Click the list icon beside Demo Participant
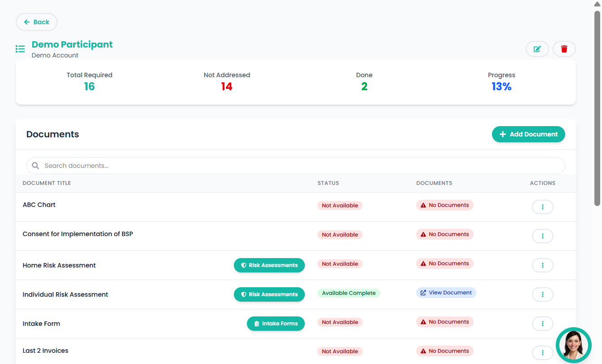 20,49
